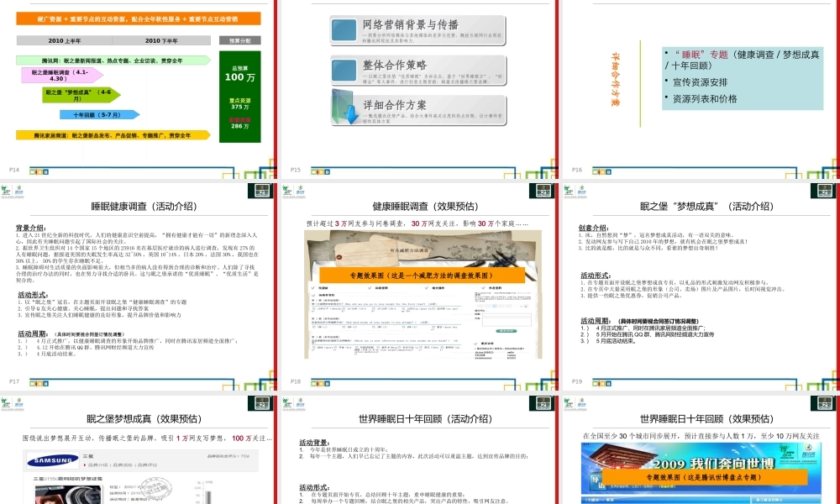Click the title 世界睡眠日十年回顾（效果预估）
840x504 pixels.
click(x=707, y=419)
